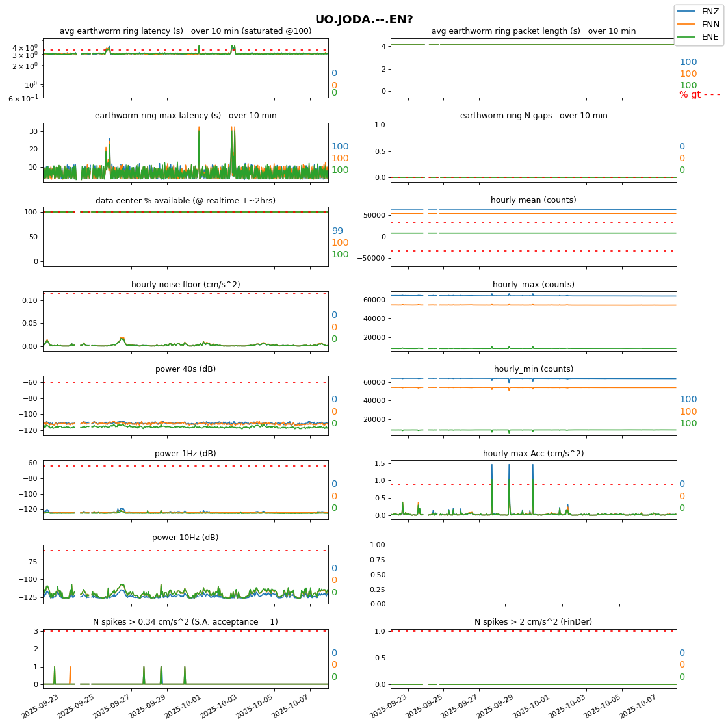Click the 'power 10Hz (dB)' plot title
This screenshot has height=728, width=728.
185,538
